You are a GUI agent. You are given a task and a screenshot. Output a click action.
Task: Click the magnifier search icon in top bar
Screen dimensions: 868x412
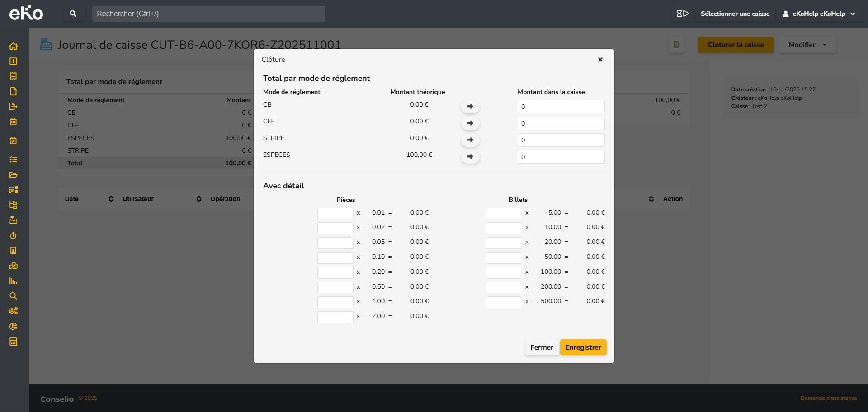click(x=73, y=14)
